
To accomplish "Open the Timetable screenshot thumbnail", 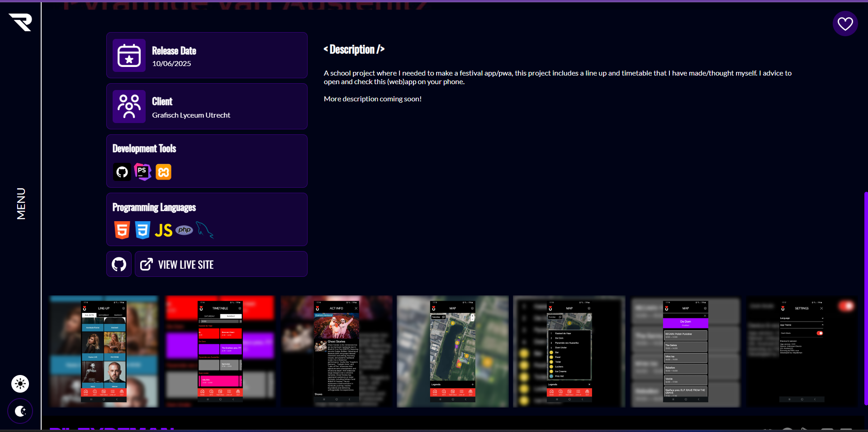I will 220,351.
